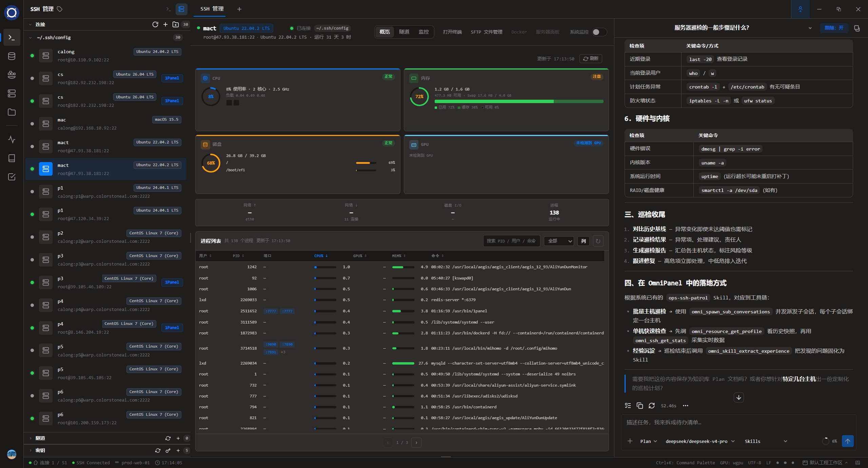Regenerate the AI response

[x=652, y=406]
